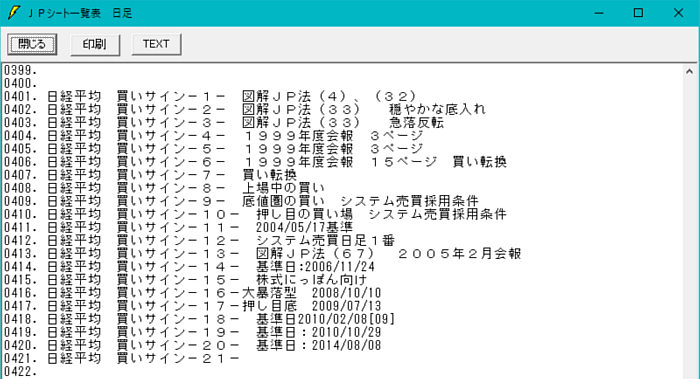Viewport: 700px width, 379px height.
Task: Click the TEXT button
Action: click(x=156, y=44)
